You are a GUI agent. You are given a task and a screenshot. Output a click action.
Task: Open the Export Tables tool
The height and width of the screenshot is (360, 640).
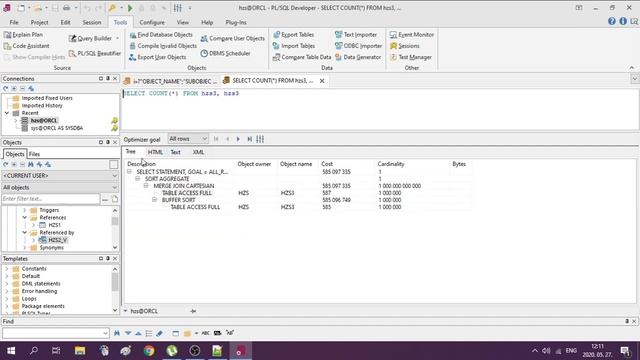[293, 35]
